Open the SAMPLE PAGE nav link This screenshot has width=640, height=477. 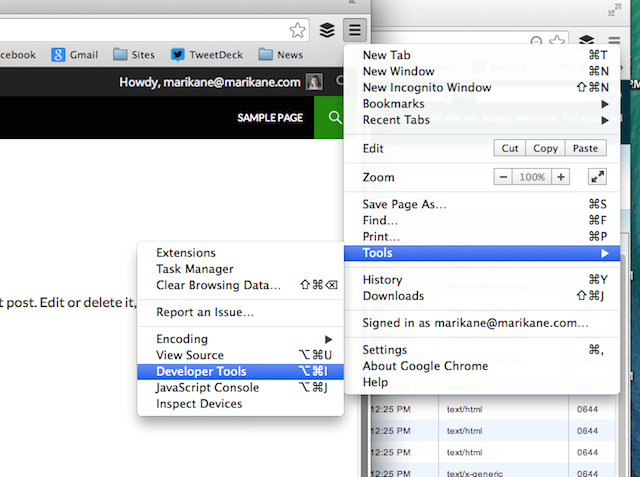[x=270, y=118]
